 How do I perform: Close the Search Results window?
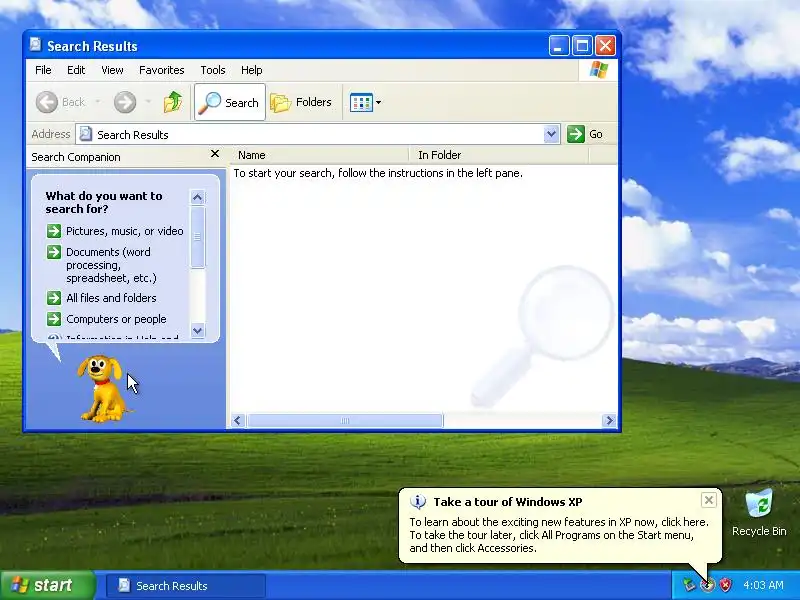(x=606, y=46)
